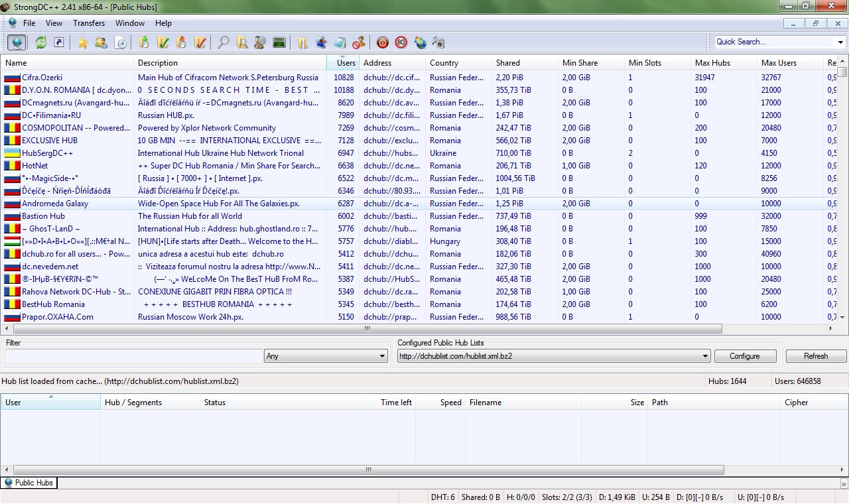Open Favorite Users toolbar icon
The height and width of the screenshot is (504, 849).
[x=101, y=42]
